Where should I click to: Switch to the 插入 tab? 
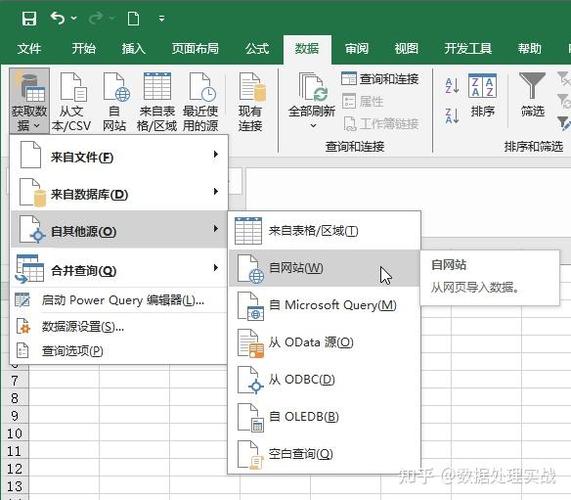pyautogui.click(x=133, y=48)
